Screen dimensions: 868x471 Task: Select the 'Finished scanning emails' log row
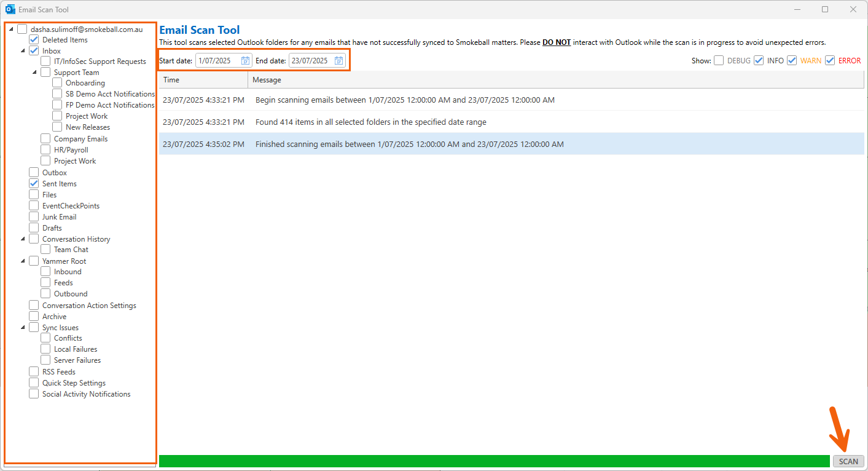[x=512, y=144]
